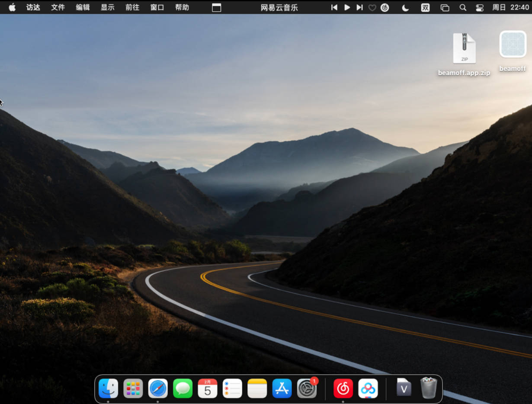
Task: Click the NetEase Cloud Music menu bar icon
Action: 385,7
